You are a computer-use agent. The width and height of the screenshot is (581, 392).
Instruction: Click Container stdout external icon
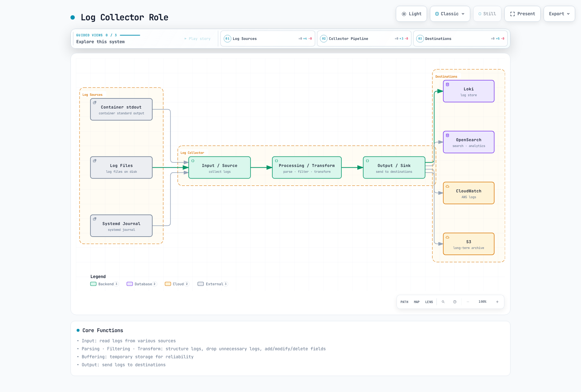[x=95, y=102]
